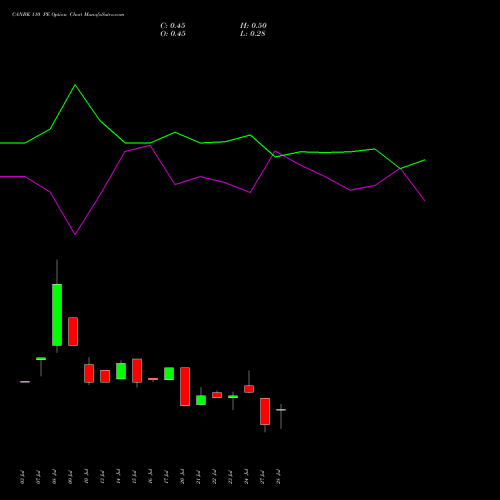Select the high value 'H: 0.50'
The height and width of the screenshot is (500, 500).
[x=253, y=26]
